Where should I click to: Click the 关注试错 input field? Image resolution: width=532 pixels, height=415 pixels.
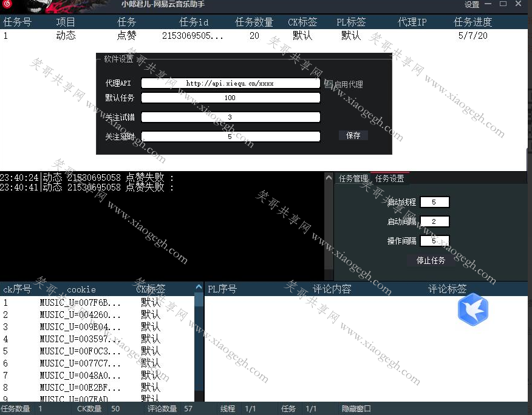pyautogui.click(x=230, y=117)
